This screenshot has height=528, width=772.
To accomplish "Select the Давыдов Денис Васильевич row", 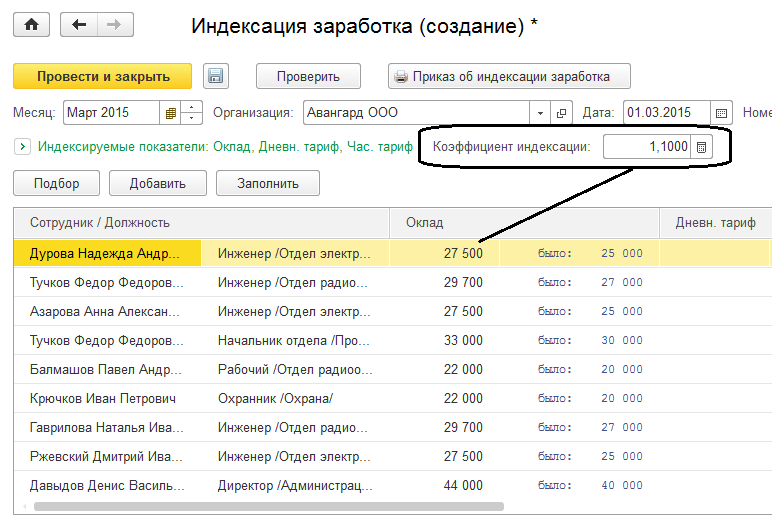I will point(108,486).
